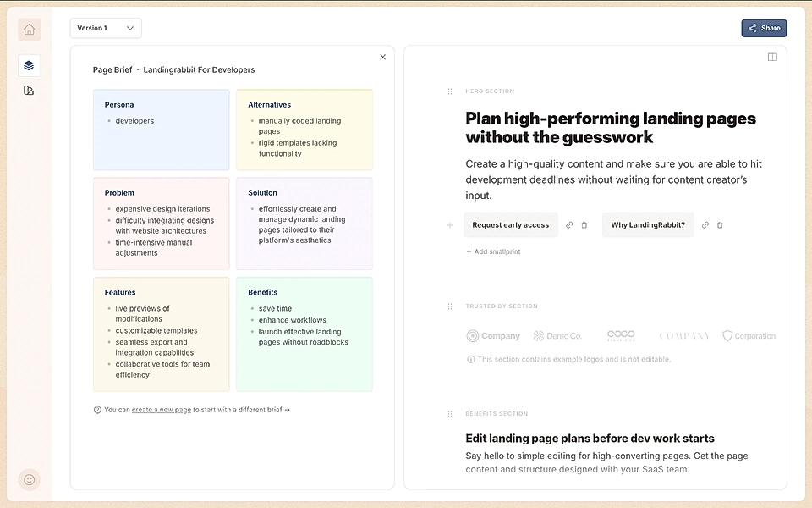The image size is (812, 508).
Task: Click the link icon beside Request early access
Action: coord(571,224)
